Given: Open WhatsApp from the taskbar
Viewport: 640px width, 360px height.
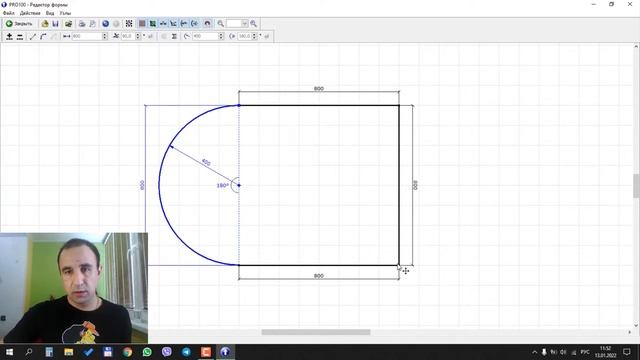Looking at the screenshot, I should point(147,352).
